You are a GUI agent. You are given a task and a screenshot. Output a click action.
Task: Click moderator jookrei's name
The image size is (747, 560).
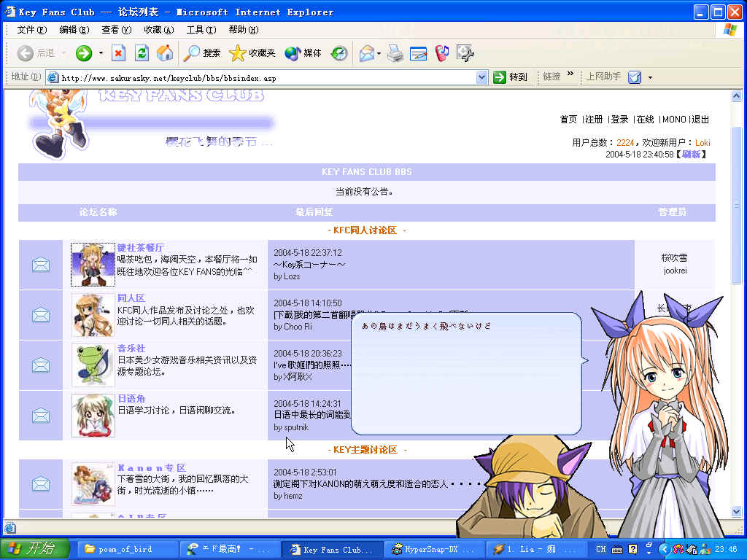(x=675, y=271)
